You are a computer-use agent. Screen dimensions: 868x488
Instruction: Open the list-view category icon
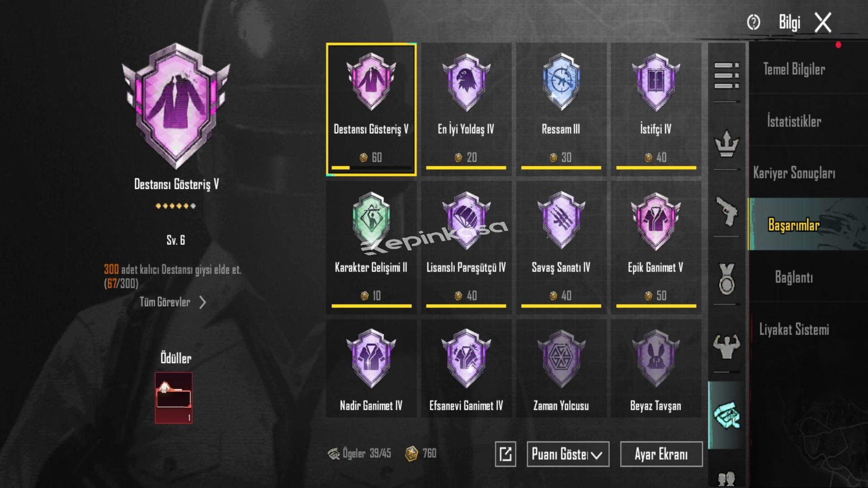click(726, 75)
